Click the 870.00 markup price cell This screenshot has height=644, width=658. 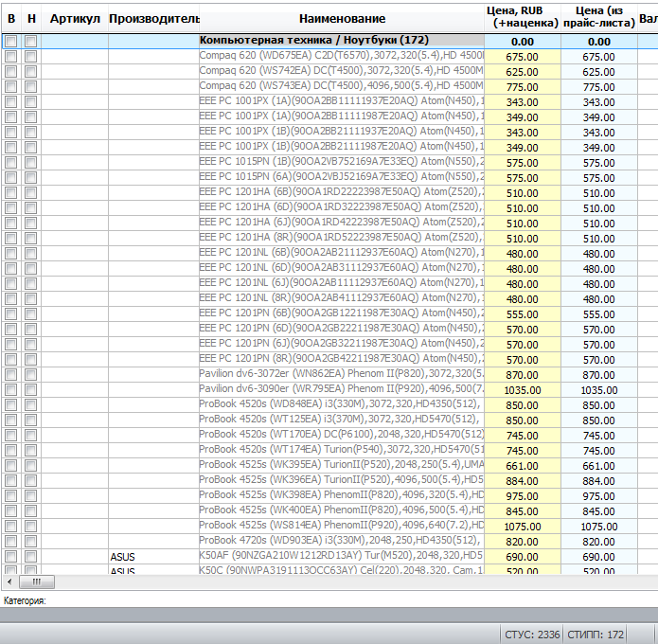[x=523, y=375]
